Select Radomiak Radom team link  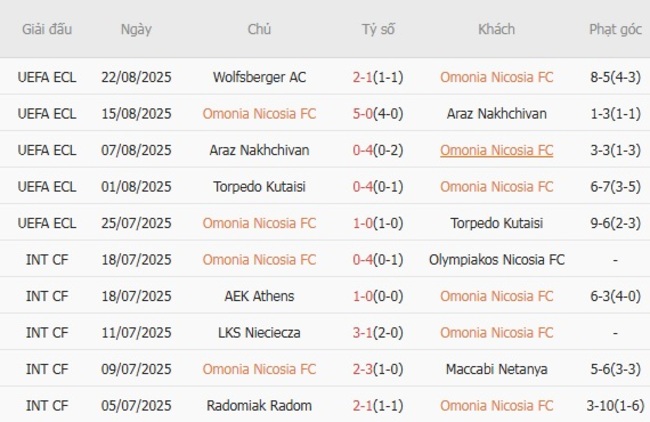pos(259,406)
